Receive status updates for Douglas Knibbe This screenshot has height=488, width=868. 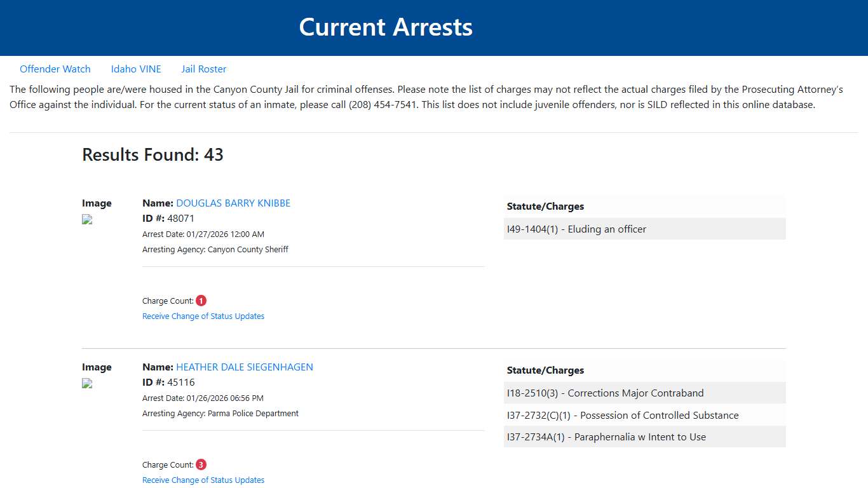coord(203,316)
